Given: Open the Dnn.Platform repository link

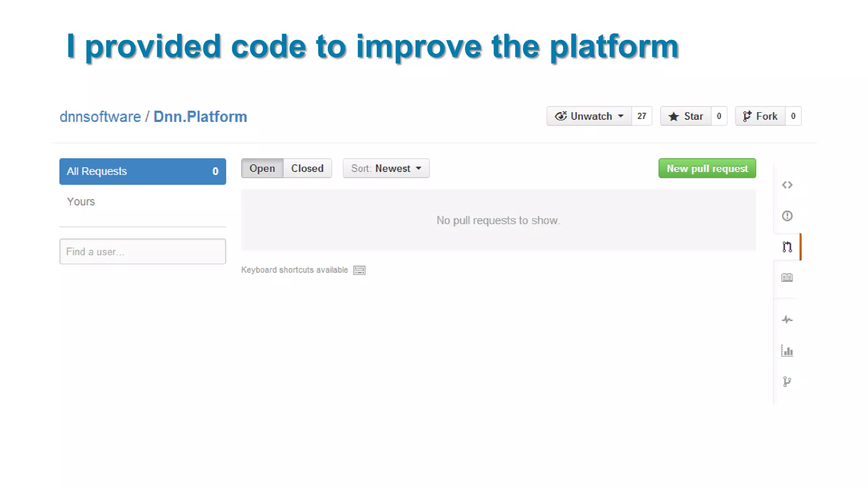Looking at the screenshot, I should click(200, 116).
